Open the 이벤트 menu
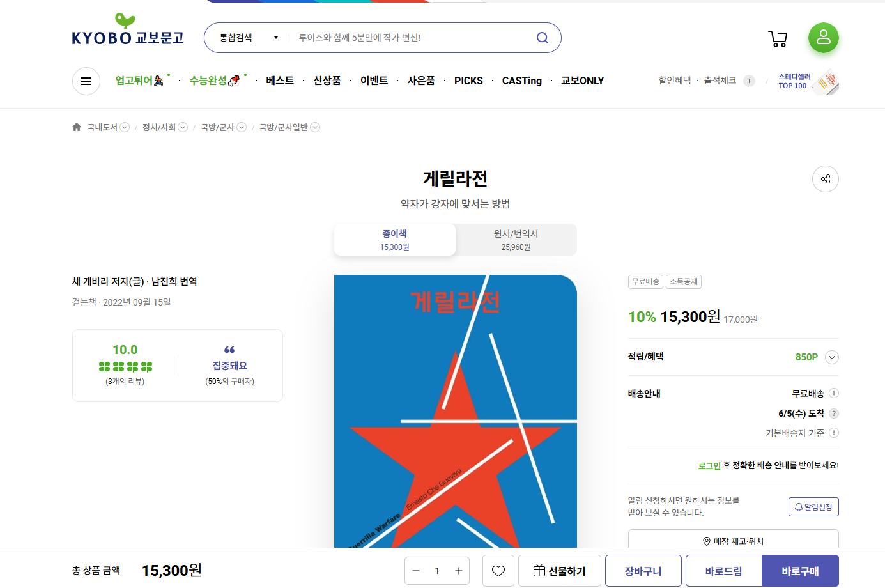The image size is (885, 588). click(374, 81)
